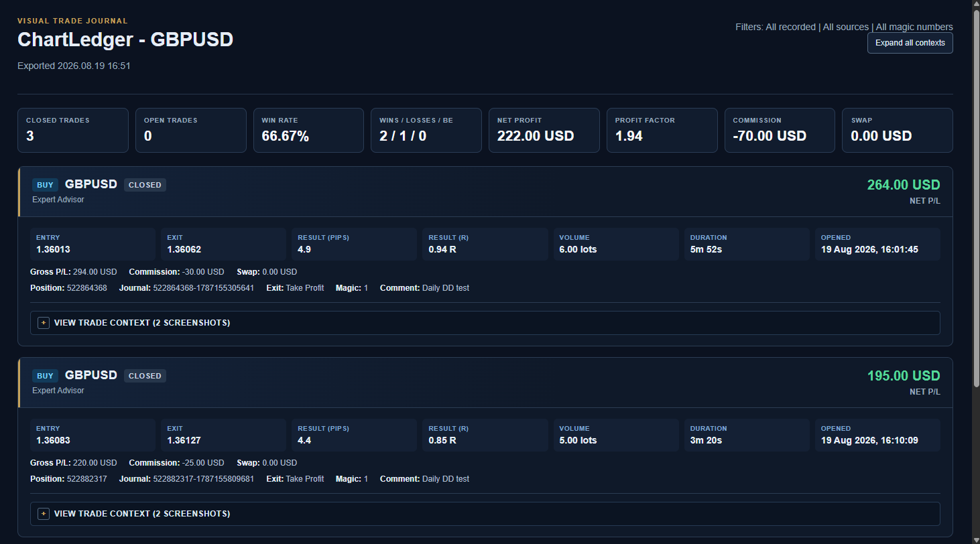Click the CLOSED status badge on second trade
The height and width of the screenshot is (544, 980).
[145, 376]
